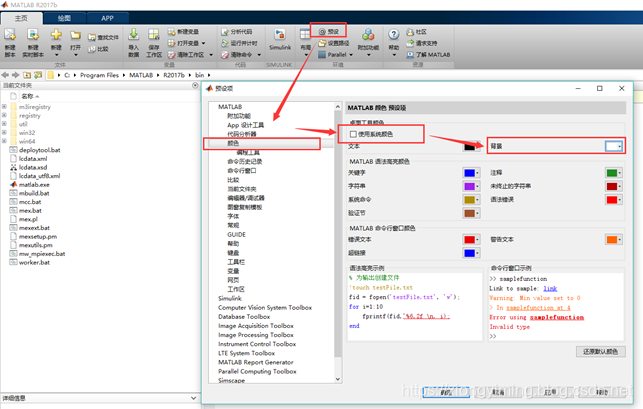
Task: Select 颜色 in the preferences tree
Action: [233, 143]
